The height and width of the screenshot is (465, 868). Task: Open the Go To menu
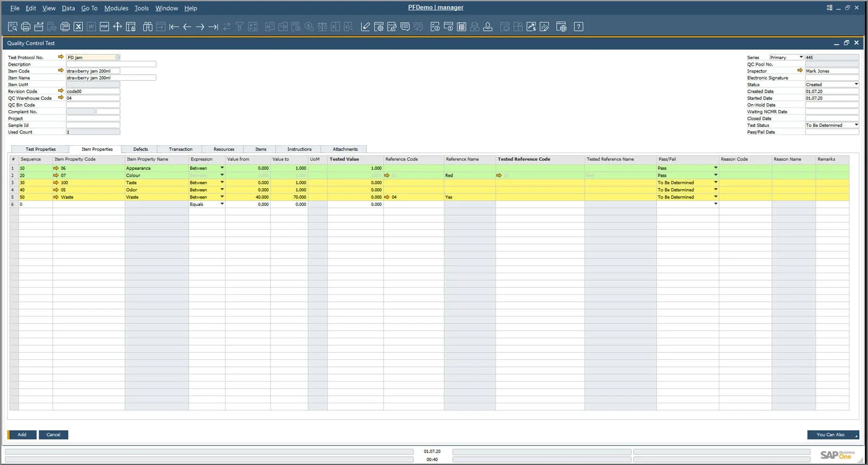[x=90, y=8]
